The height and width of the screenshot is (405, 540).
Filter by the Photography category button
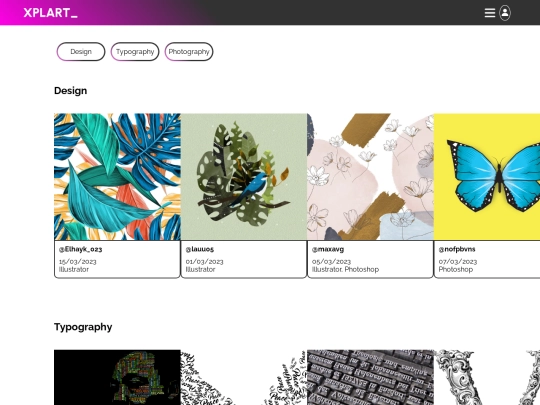[x=189, y=52]
